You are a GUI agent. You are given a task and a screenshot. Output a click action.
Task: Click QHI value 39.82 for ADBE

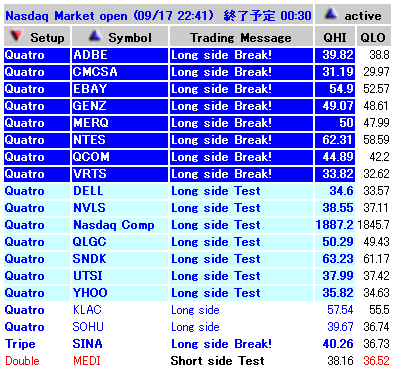coord(335,55)
